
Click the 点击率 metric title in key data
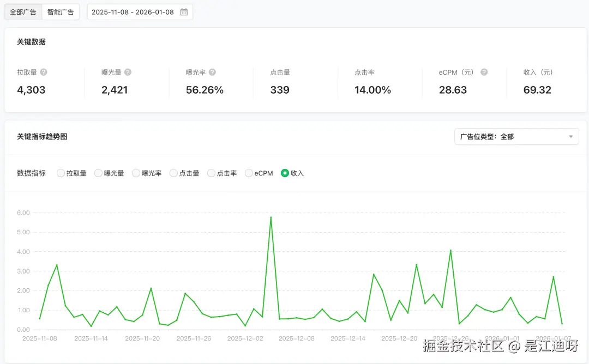tap(364, 72)
